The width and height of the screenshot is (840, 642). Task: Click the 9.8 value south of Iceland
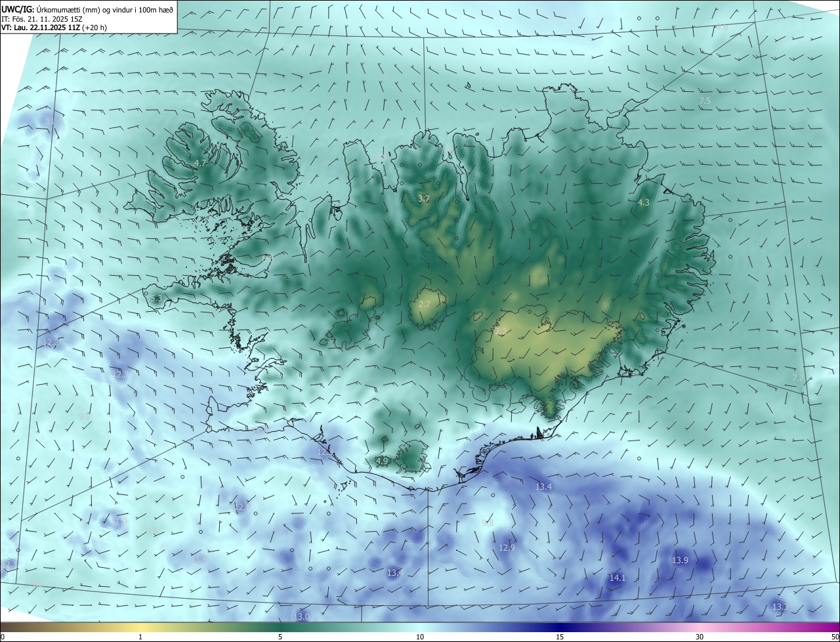[487, 523]
